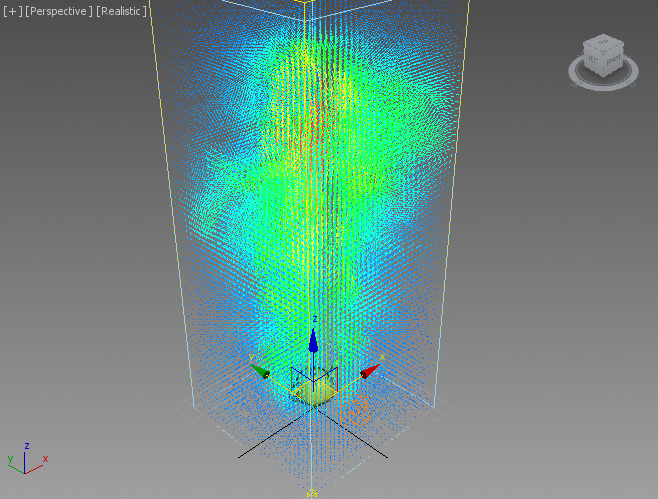This screenshot has width=658, height=499.
Task: Click the world axis tripod in the corner
Action: 25,460
